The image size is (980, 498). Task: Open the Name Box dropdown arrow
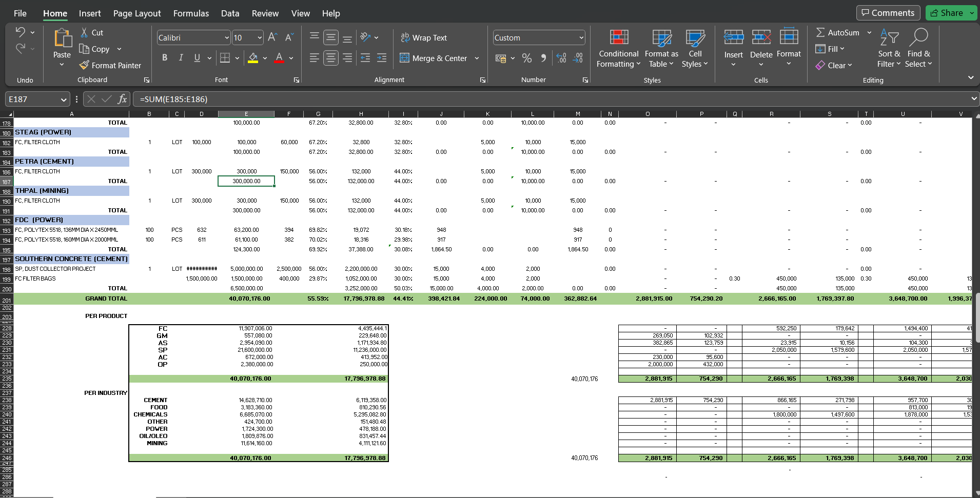click(x=64, y=99)
